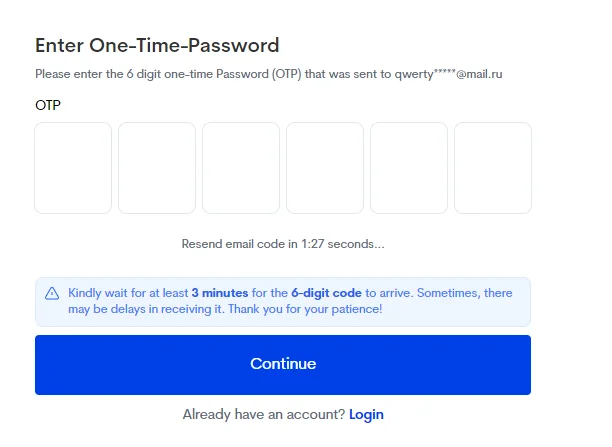
Task: Click the fourth OTP digit box
Action: pos(325,168)
